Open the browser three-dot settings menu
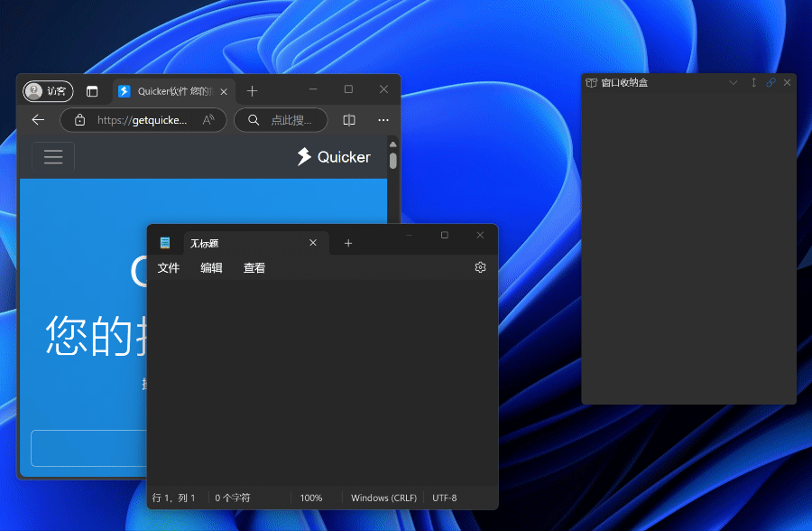 coord(383,120)
